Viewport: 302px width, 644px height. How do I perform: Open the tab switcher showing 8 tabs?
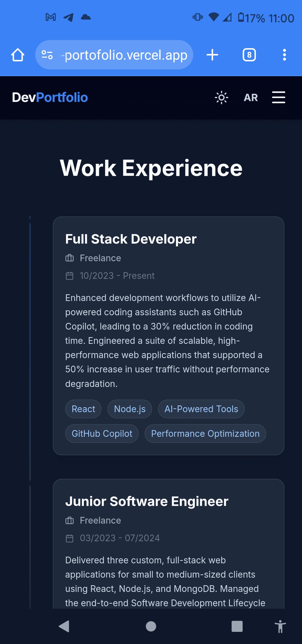click(249, 55)
